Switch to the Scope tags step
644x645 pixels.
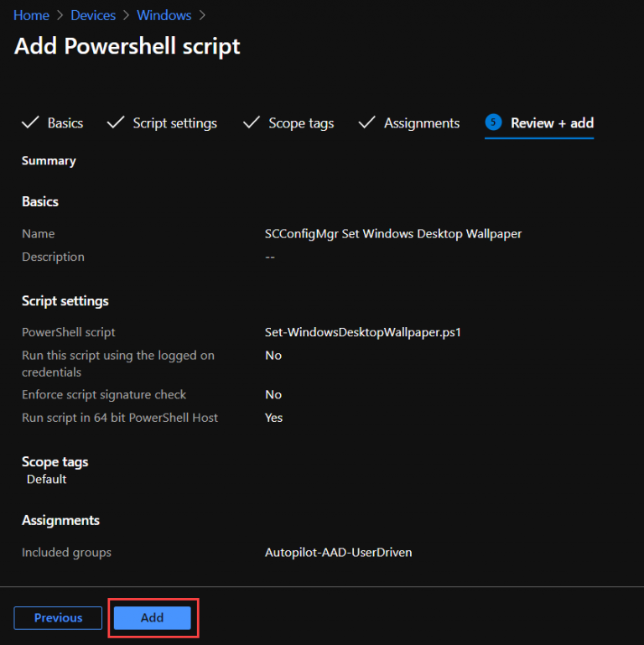(301, 123)
